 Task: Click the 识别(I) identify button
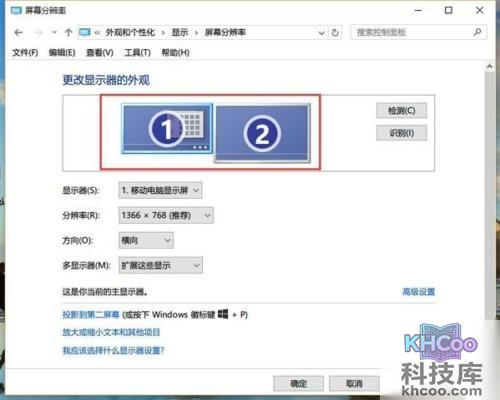pyautogui.click(x=401, y=133)
